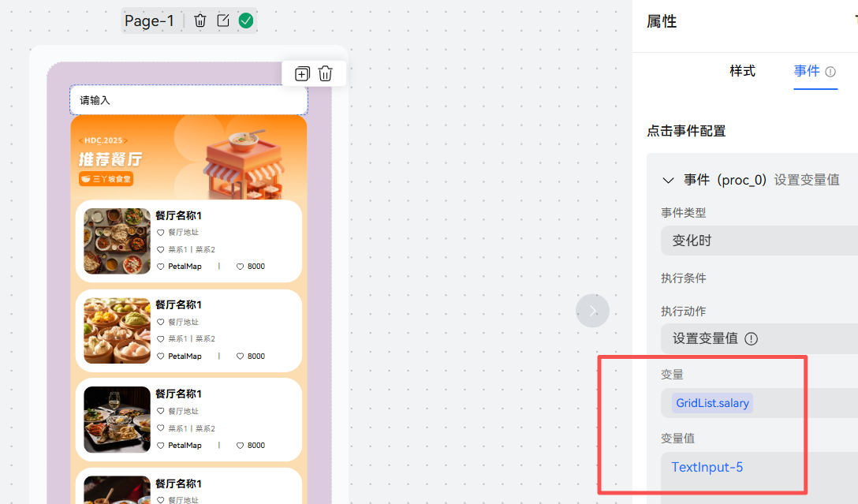
Task: Collapse the 事件 (proc_0) section
Action: 669,180
